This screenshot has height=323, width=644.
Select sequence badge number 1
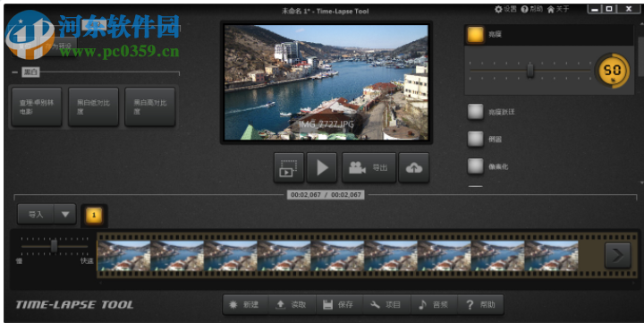[x=94, y=215]
